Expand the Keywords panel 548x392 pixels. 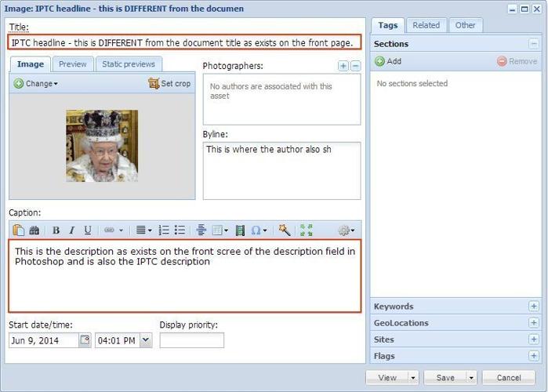(534, 307)
